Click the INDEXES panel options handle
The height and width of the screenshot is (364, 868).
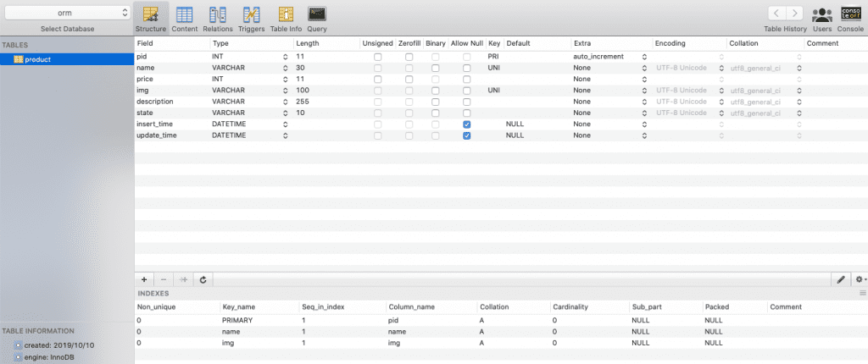[x=862, y=293]
